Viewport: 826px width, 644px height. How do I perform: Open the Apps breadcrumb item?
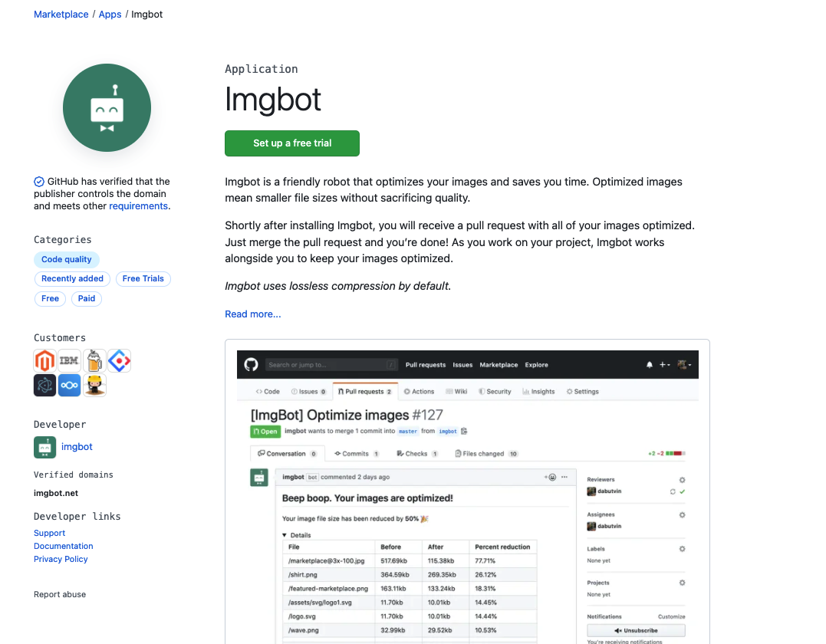tap(110, 14)
